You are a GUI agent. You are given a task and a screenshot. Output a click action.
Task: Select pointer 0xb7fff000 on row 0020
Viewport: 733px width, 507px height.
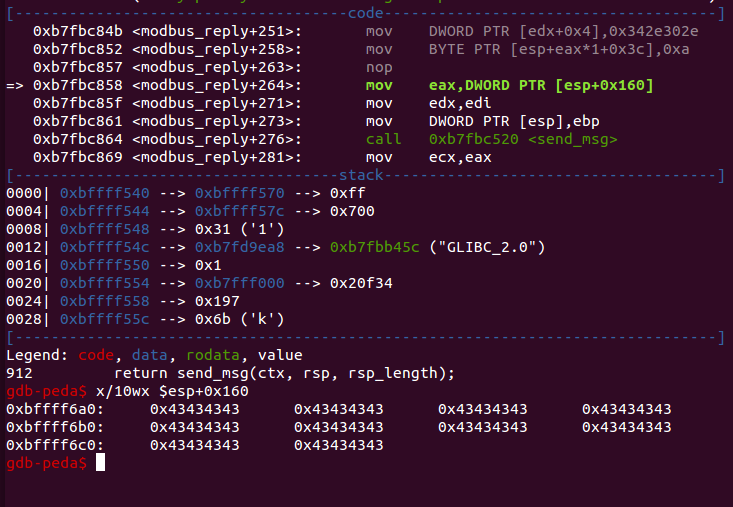pos(239,283)
